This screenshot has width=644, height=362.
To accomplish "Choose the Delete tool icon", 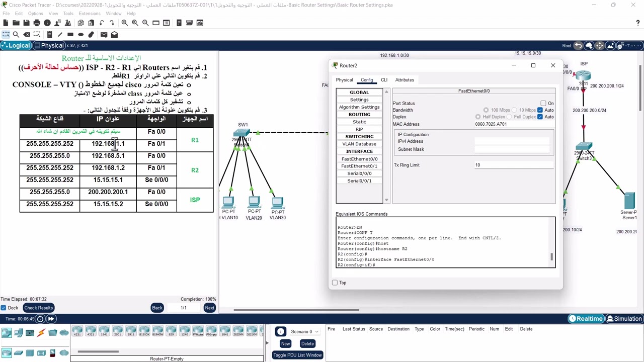I will (27, 34).
